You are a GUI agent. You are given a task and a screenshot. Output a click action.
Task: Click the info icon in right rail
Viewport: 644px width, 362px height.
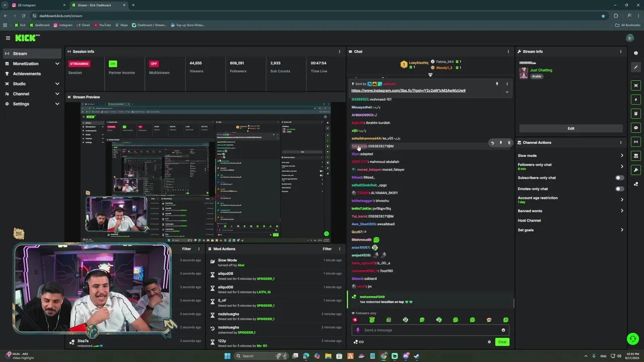point(636,53)
